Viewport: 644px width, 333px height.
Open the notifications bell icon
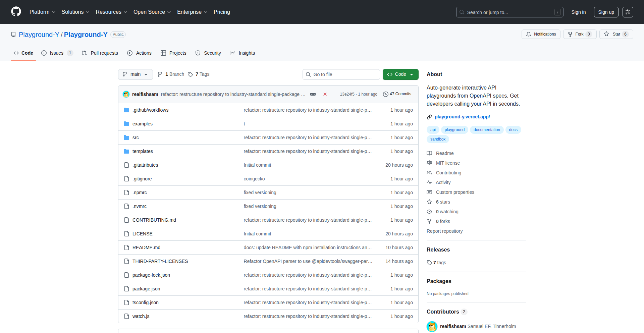(529, 34)
